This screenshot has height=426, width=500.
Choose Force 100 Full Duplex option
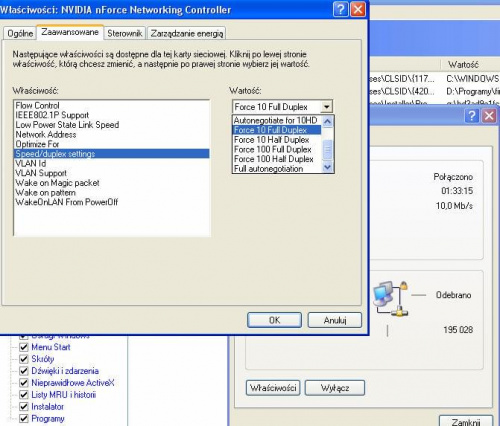coord(276,149)
